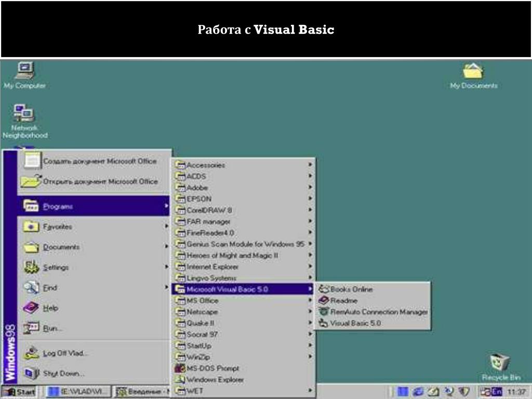
Task: Expand the MS Office folder
Action: tap(243, 301)
